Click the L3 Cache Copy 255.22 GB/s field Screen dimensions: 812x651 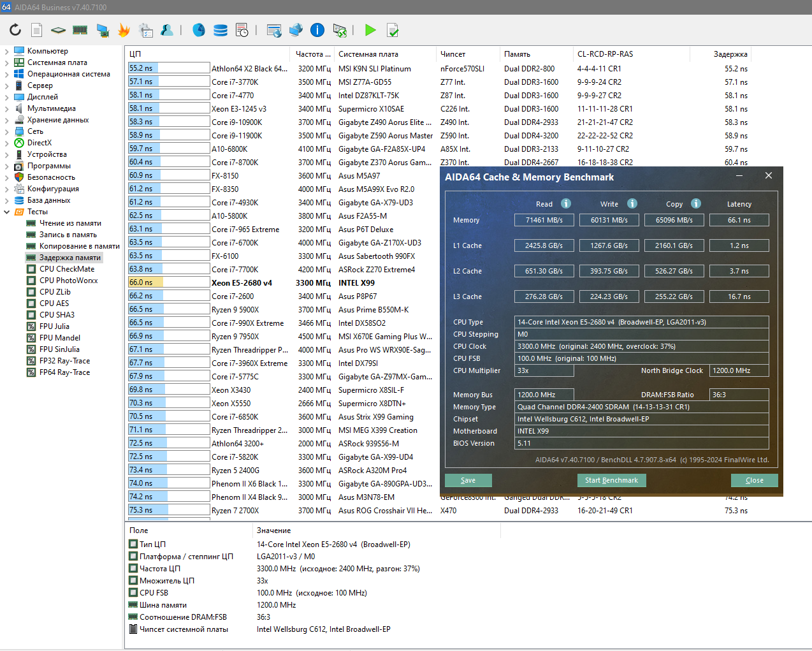tap(674, 296)
